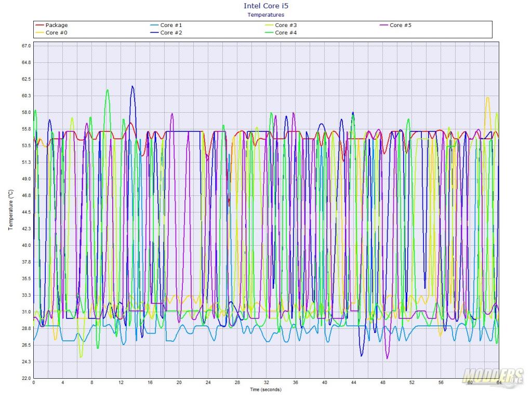Image resolution: width=532 pixels, height=399 pixels.
Task: Click the 55.8 temperature axis value
Action: [26, 129]
